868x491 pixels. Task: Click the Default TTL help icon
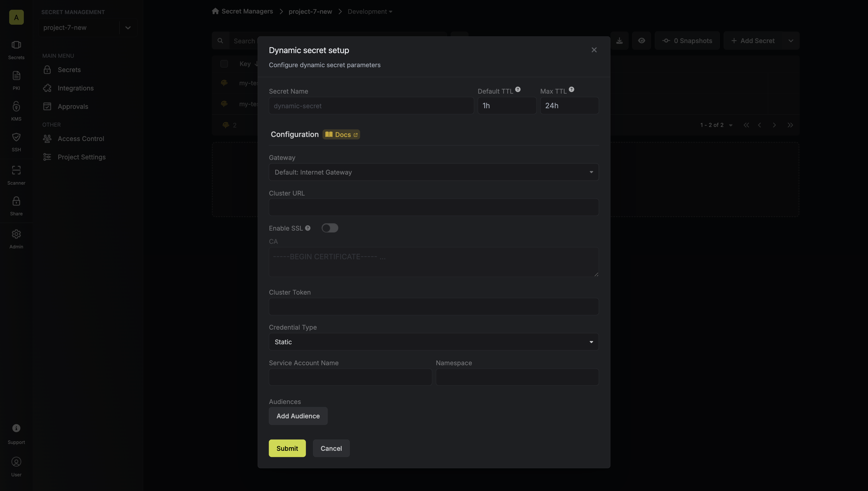click(518, 89)
